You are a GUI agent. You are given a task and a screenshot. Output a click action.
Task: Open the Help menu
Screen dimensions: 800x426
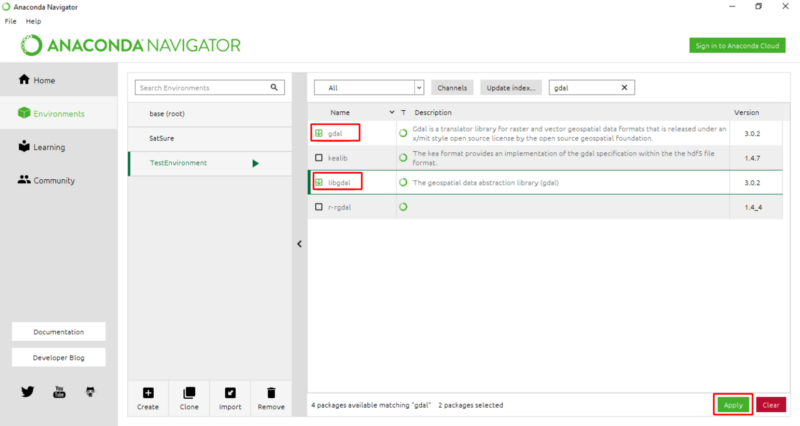click(34, 21)
